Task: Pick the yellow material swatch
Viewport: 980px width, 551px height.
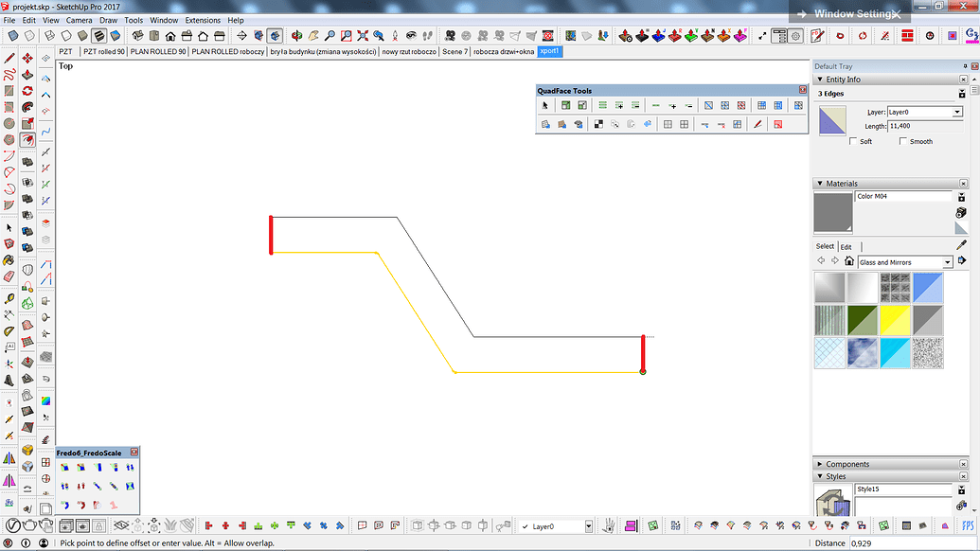Action: (895, 321)
